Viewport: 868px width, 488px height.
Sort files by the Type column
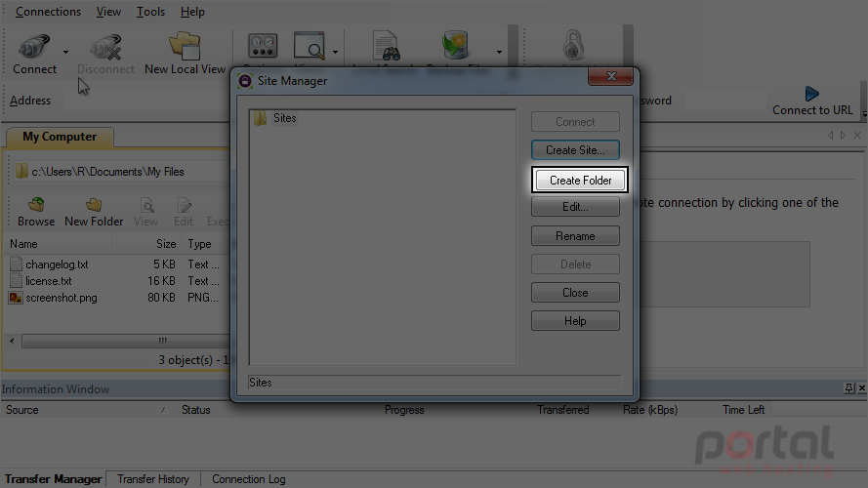coord(199,244)
